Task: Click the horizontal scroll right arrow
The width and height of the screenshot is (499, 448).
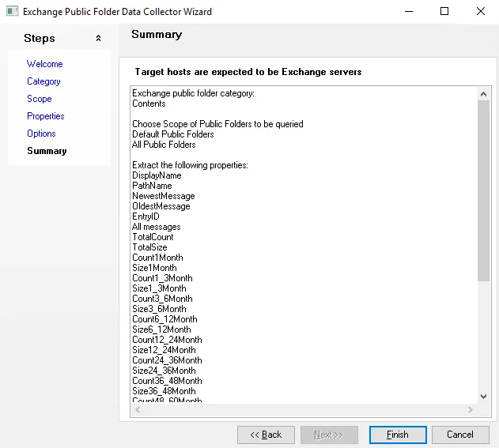Action: (x=470, y=409)
